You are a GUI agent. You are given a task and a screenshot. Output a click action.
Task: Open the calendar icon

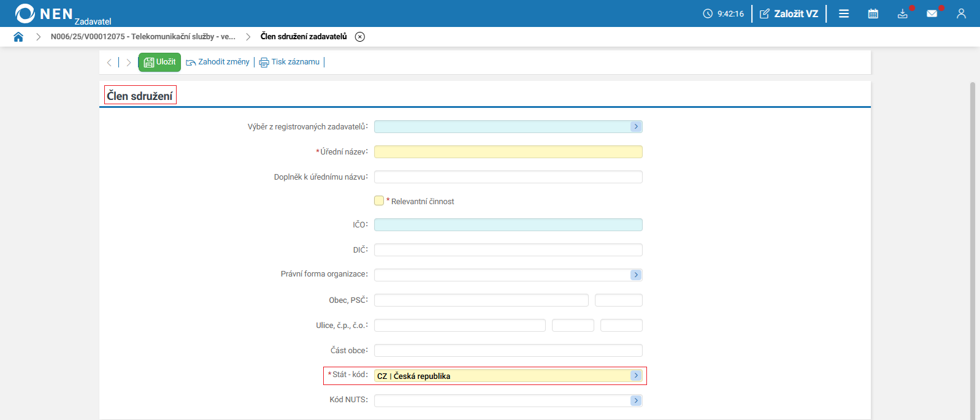(x=873, y=13)
